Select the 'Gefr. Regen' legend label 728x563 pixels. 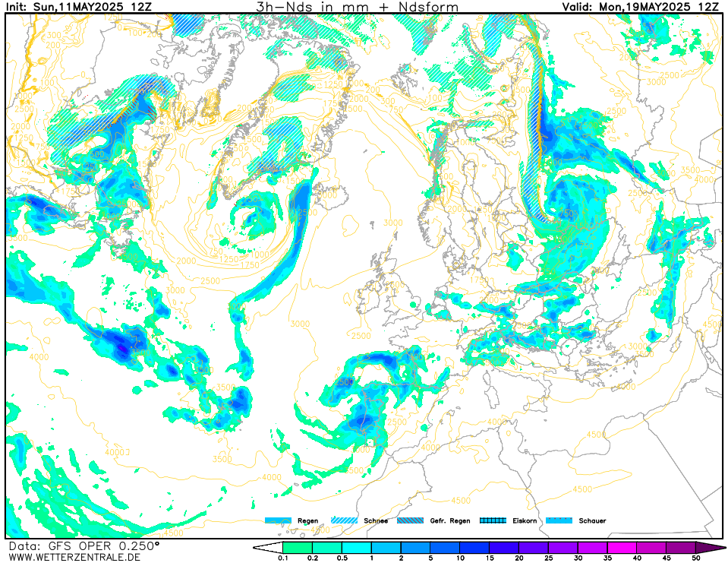point(450,520)
